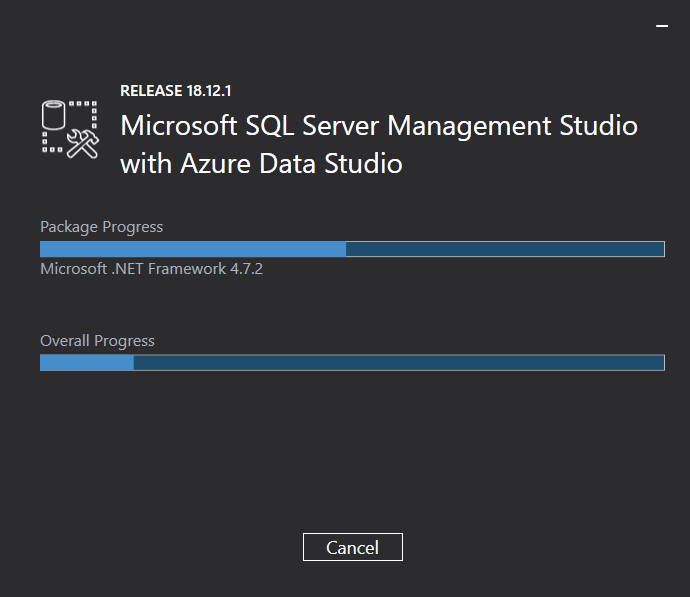Image resolution: width=690 pixels, height=597 pixels.
Task: Click the unfilled part of the Package Progress bar
Action: pos(505,249)
